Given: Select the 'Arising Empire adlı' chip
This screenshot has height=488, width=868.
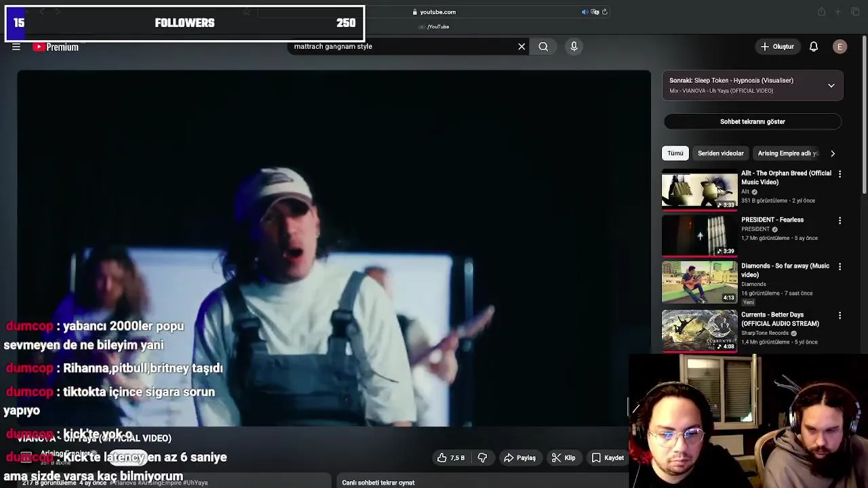Looking at the screenshot, I should 788,153.
